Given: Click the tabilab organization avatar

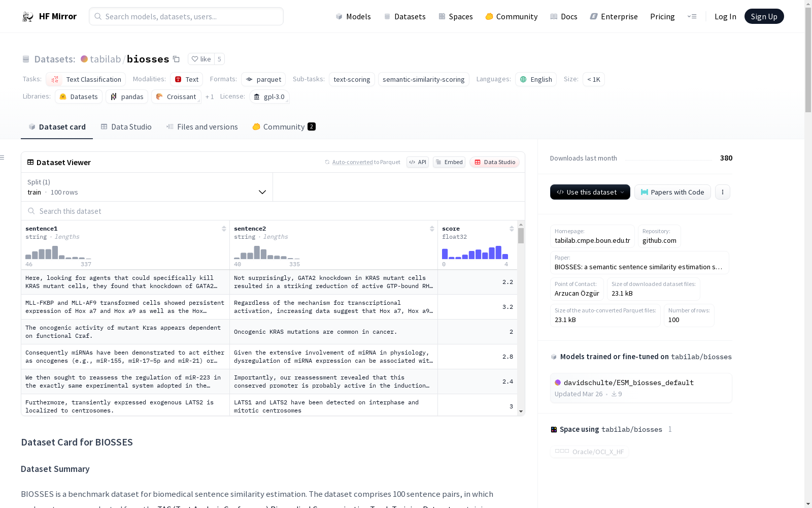Looking at the screenshot, I should click(84, 59).
